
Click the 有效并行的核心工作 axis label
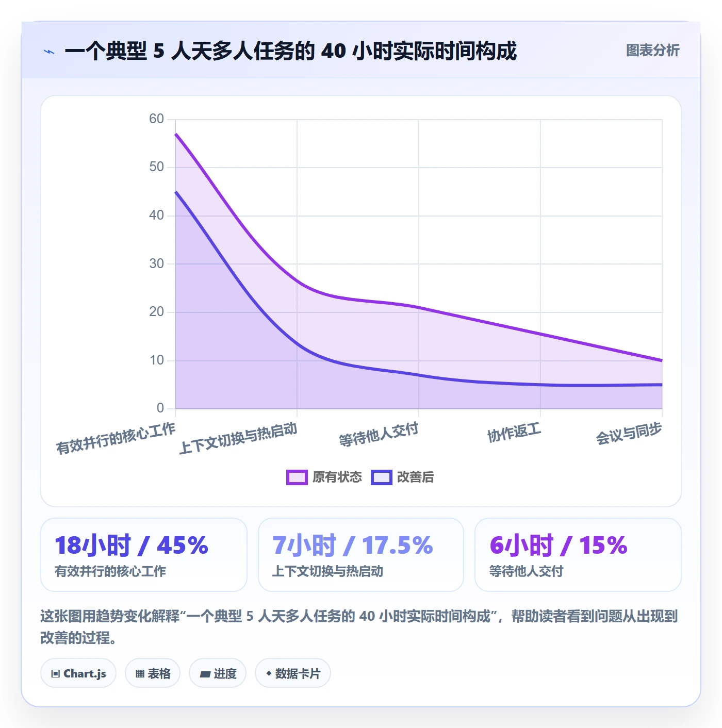(x=116, y=438)
